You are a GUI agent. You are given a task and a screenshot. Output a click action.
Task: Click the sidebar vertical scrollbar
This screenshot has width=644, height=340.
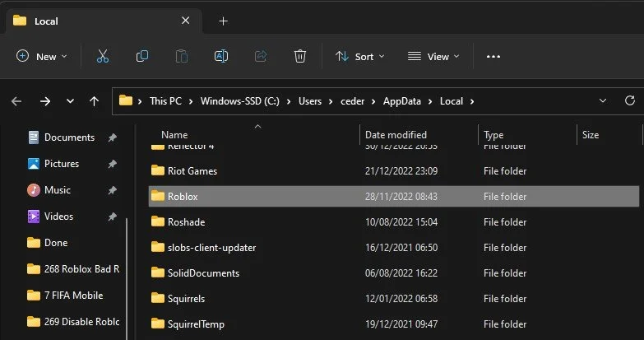pos(127,278)
